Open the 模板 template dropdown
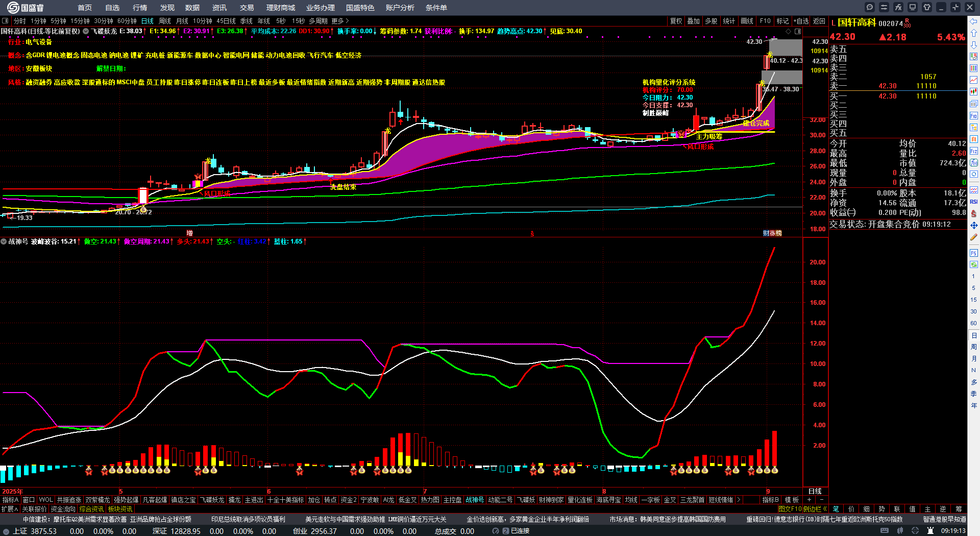This screenshot has height=536, width=980. tap(792, 500)
